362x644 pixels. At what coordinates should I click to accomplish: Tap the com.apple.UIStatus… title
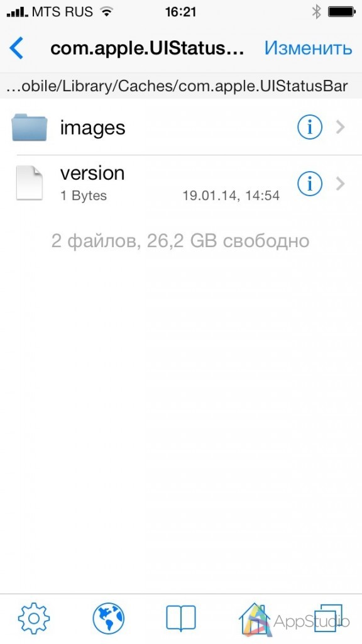[x=147, y=48]
